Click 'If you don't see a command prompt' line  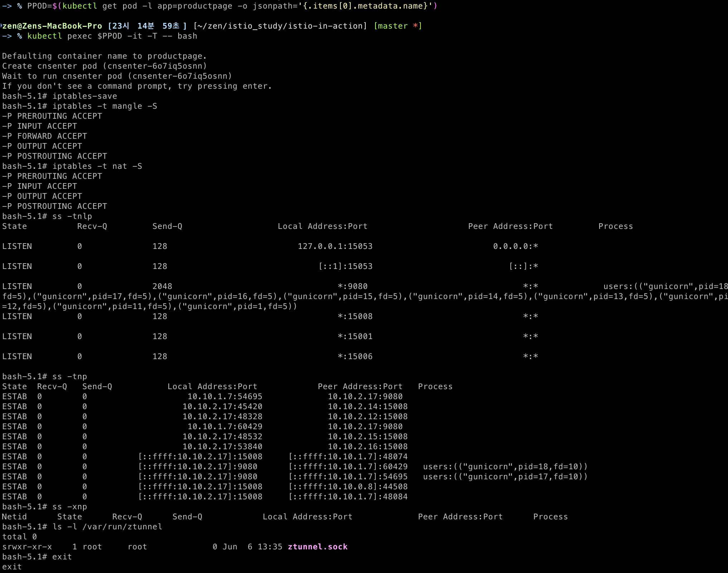137,86
